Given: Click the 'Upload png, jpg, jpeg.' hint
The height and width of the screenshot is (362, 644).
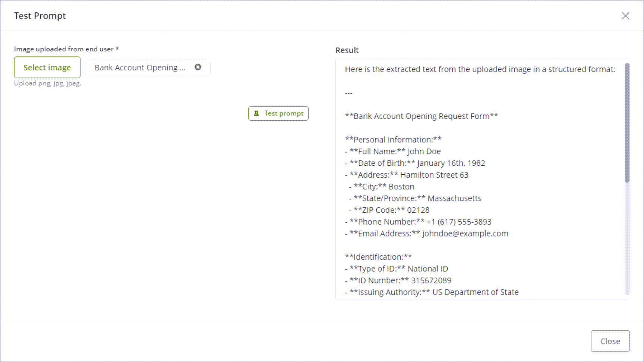Looking at the screenshot, I should click(48, 83).
